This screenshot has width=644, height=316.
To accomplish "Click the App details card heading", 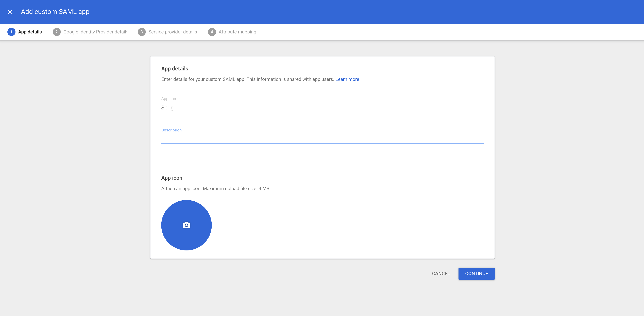I will pyautogui.click(x=175, y=69).
